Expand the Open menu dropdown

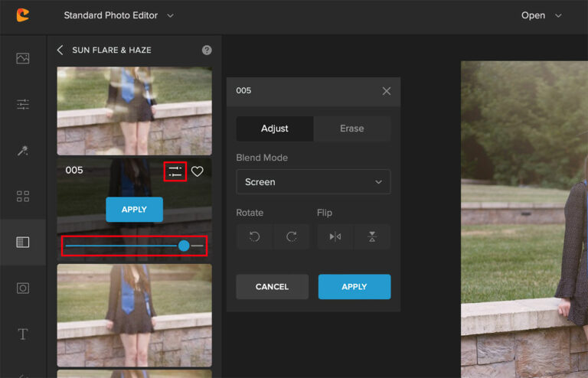[x=558, y=16]
